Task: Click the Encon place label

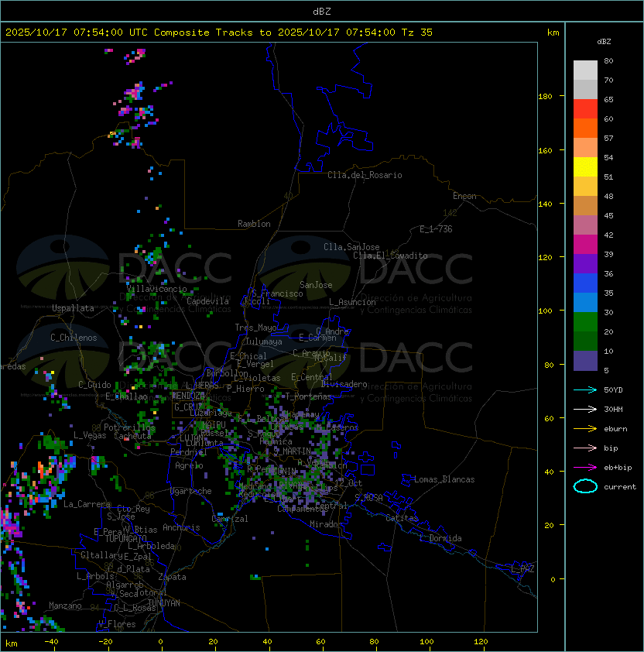Action: (464, 196)
